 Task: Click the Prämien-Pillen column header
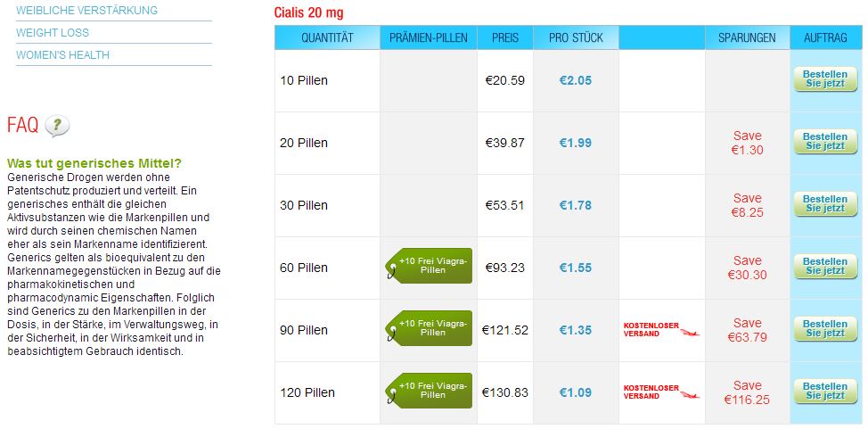[x=429, y=37]
